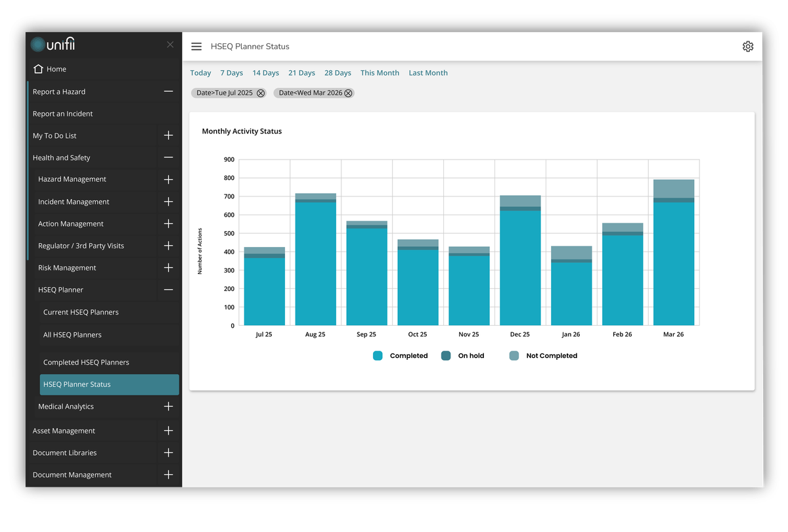This screenshot has height=532, width=788.
Task: Toggle the On hold legend series
Action: [463, 356]
